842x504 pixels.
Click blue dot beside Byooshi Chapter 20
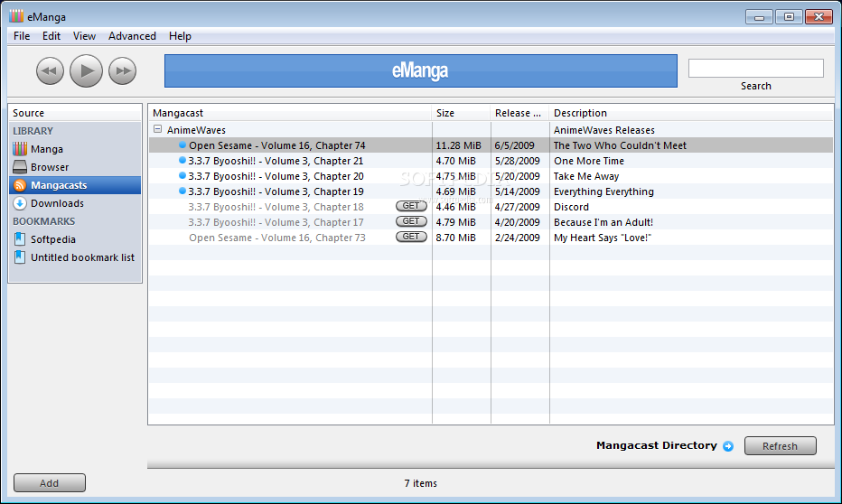182,175
